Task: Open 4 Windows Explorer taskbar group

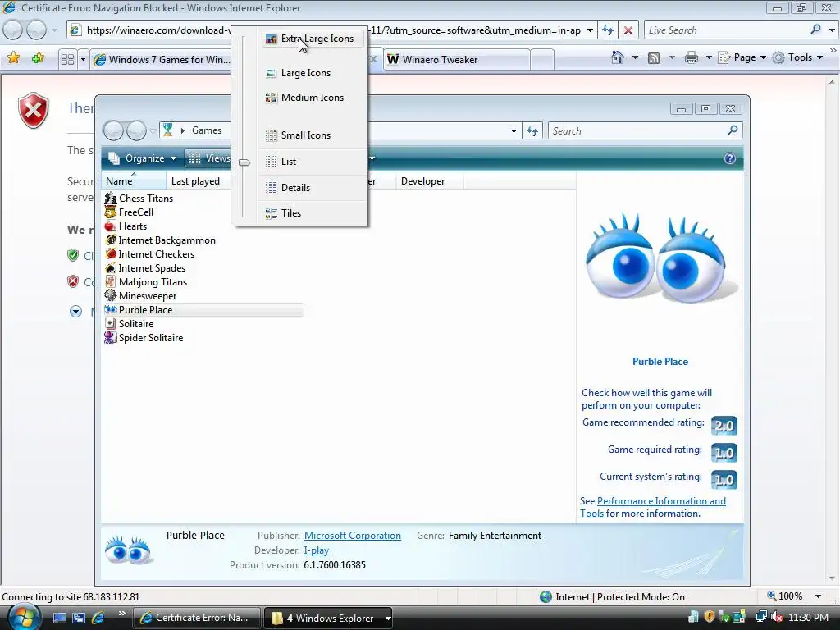Action: [328, 618]
